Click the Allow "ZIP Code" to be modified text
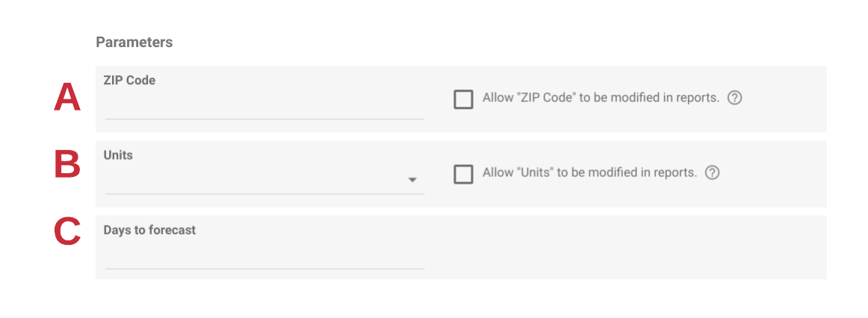Image resolution: width=868 pixels, height=318 pixels. 601,98
